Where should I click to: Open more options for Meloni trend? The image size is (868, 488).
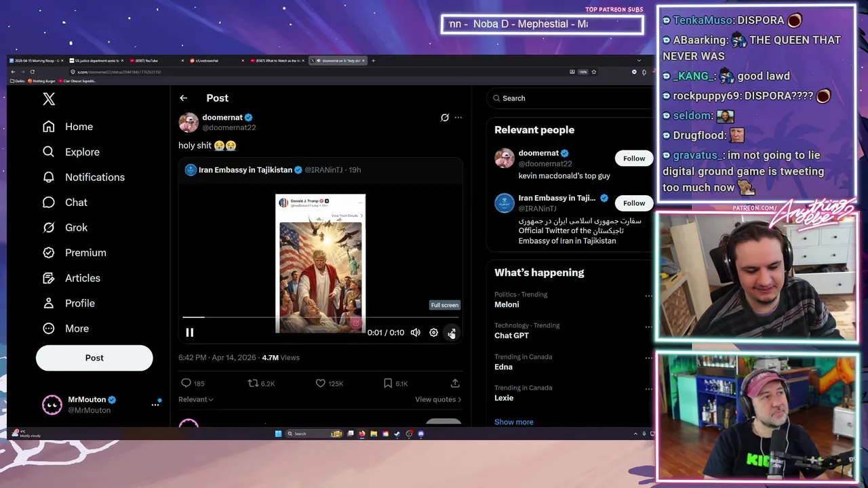[648, 296]
